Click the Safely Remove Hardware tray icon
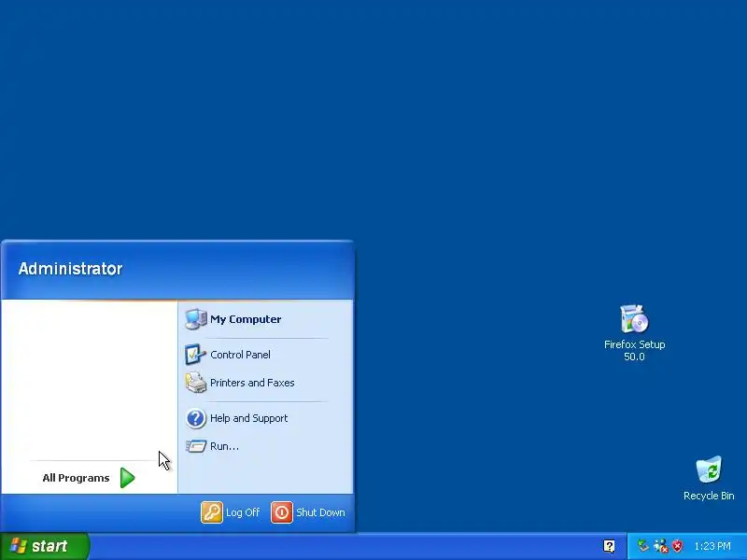The image size is (747, 560). (x=643, y=546)
